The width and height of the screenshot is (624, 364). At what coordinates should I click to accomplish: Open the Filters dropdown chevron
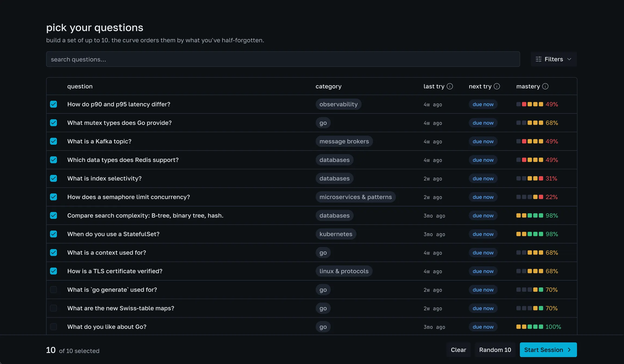(569, 59)
